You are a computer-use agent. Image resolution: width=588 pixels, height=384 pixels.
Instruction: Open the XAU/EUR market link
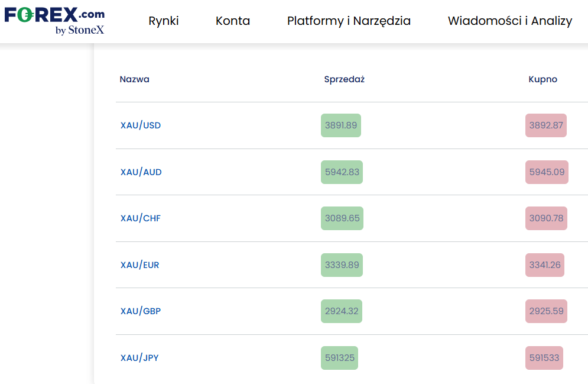(140, 265)
